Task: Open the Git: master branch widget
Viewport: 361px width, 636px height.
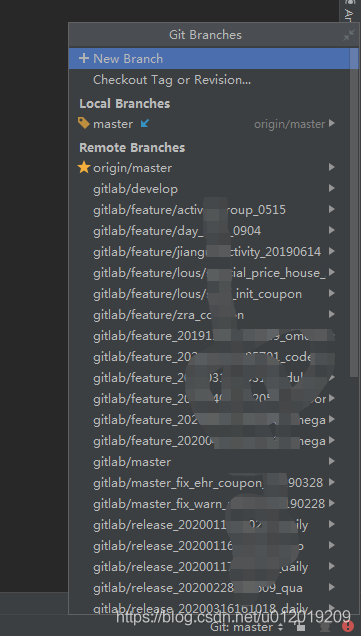Action: (246, 627)
